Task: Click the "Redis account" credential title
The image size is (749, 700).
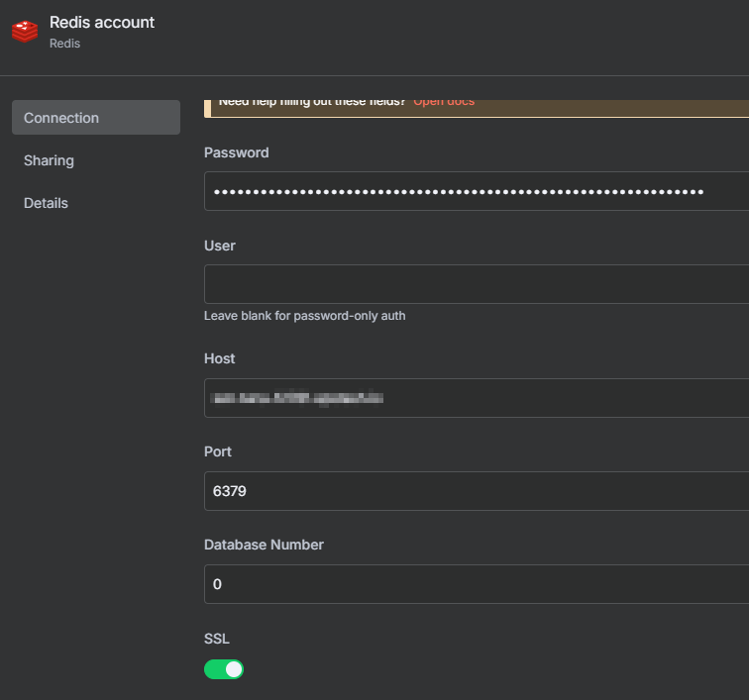Action: (x=102, y=22)
